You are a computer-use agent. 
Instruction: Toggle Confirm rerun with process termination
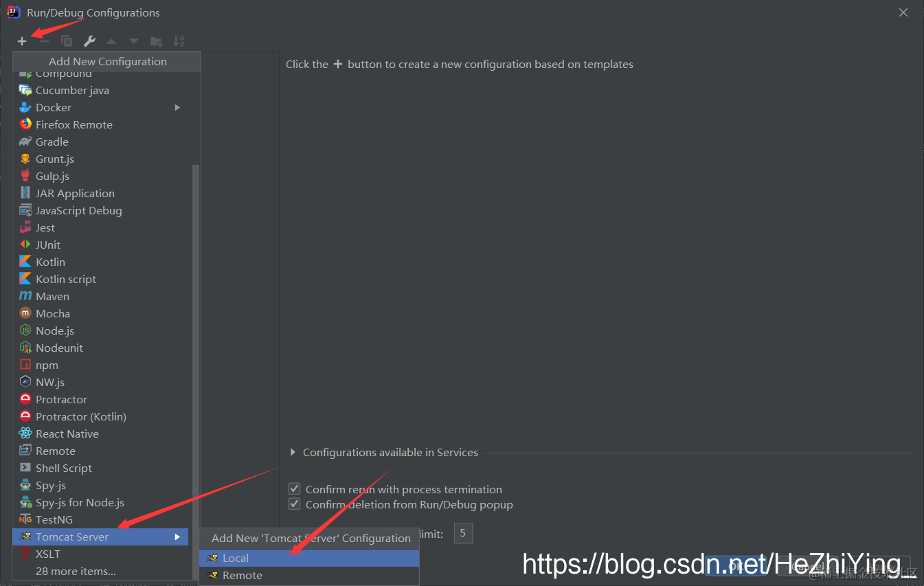pos(295,489)
